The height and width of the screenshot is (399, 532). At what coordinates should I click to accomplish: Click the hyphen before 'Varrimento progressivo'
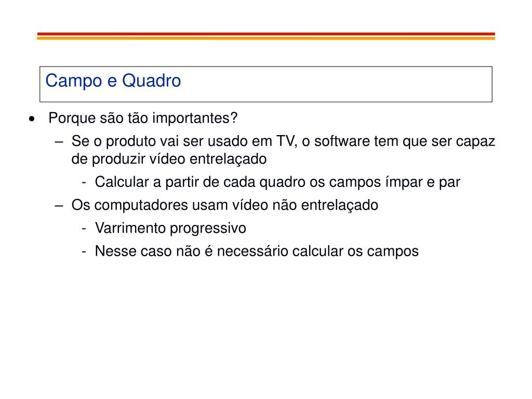coord(84,229)
